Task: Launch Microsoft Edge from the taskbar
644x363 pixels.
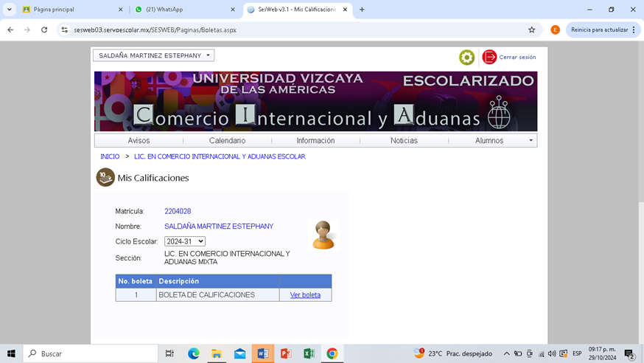Action: 194,353
